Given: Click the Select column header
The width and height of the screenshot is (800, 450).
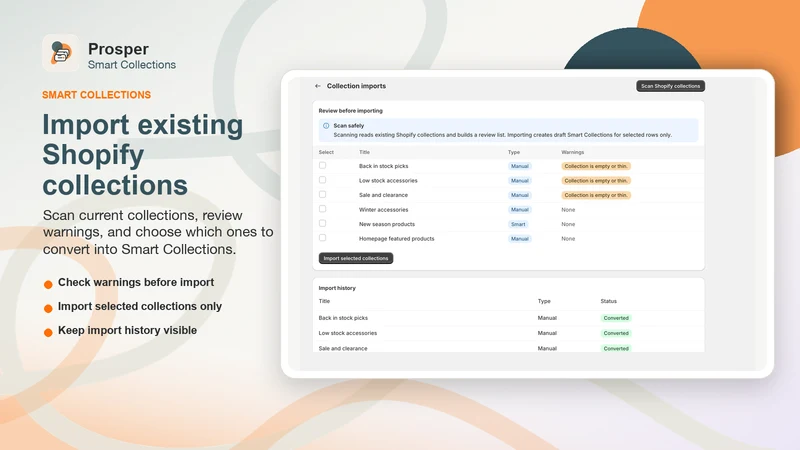Looking at the screenshot, I should coord(326,152).
